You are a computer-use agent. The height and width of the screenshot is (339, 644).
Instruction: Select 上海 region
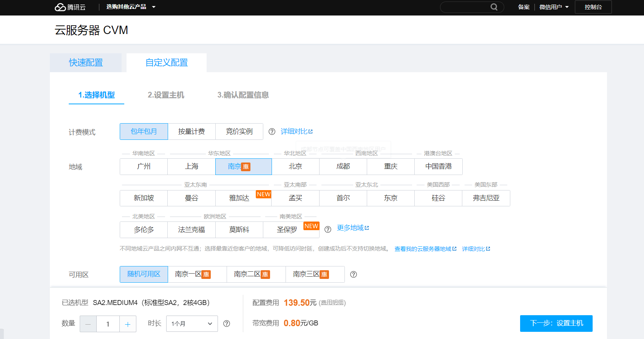coord(192,167)
